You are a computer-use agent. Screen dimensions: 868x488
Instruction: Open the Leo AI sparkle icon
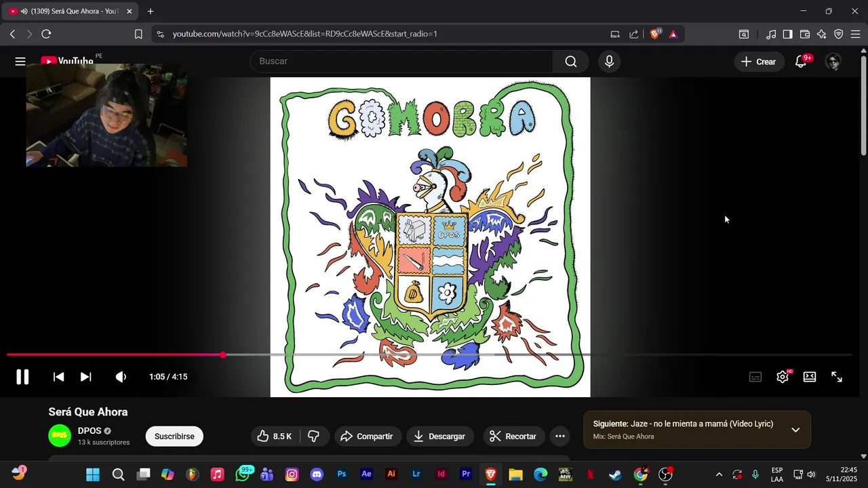tap(822, 34)
